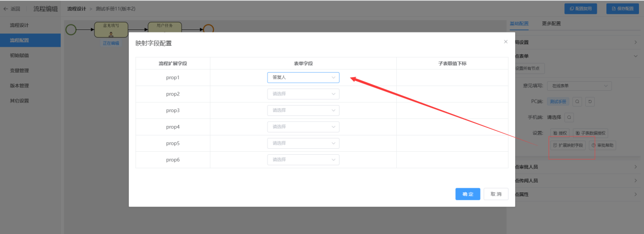Image resolution: width=644 pixels, height=234 pixels.
Task: Open the prop6 form field dropdown
Action: (303, 160)
